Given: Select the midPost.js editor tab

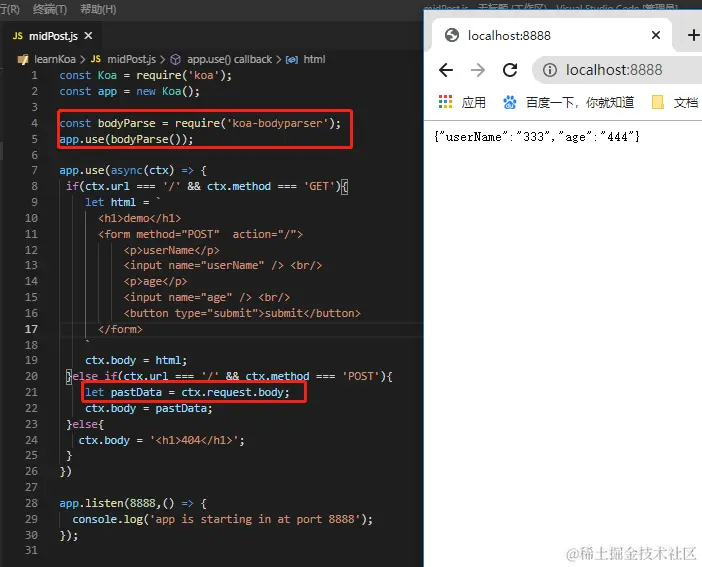Looking at the screenshot, I should [x=53, y=36].
